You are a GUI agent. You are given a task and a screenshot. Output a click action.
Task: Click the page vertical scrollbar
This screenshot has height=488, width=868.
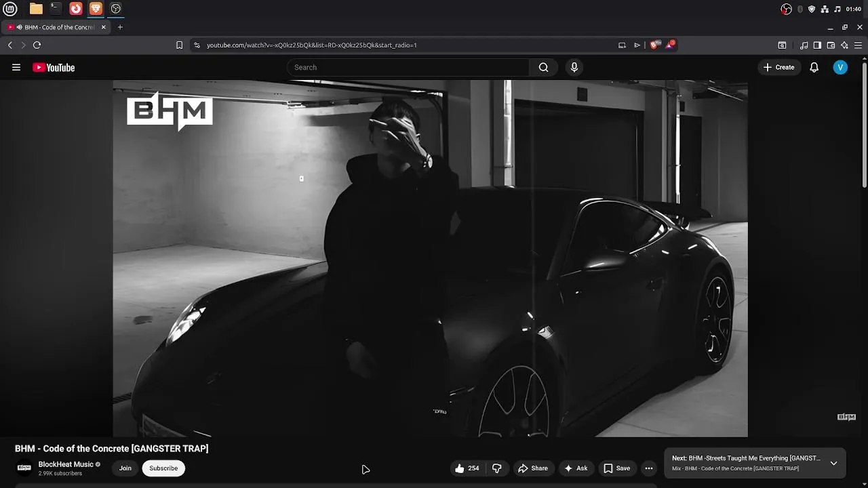[865, 125]
